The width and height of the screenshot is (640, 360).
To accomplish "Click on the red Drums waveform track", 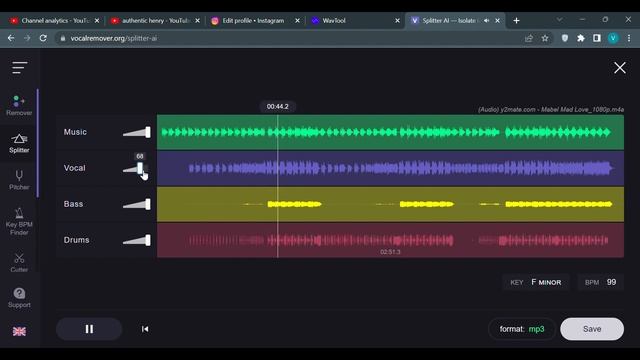I will pyautogui.click(x=390, y=240).
